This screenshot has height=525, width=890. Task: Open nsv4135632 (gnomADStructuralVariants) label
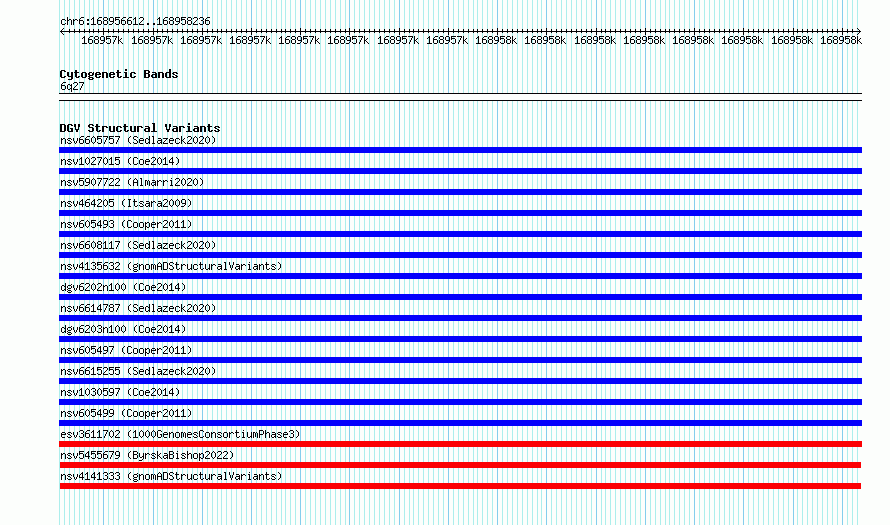click(x=171, y=266)
